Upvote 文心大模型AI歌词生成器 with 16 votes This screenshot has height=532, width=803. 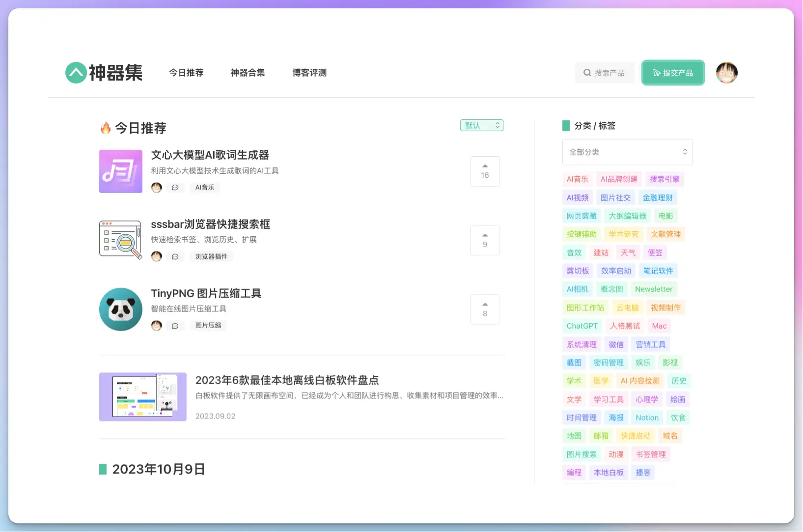point(485,171)
